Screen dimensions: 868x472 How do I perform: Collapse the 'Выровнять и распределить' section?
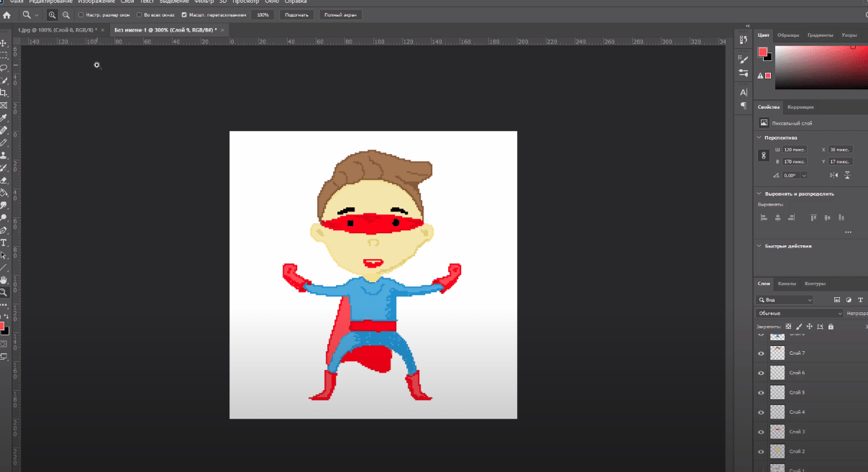(759, 194)
